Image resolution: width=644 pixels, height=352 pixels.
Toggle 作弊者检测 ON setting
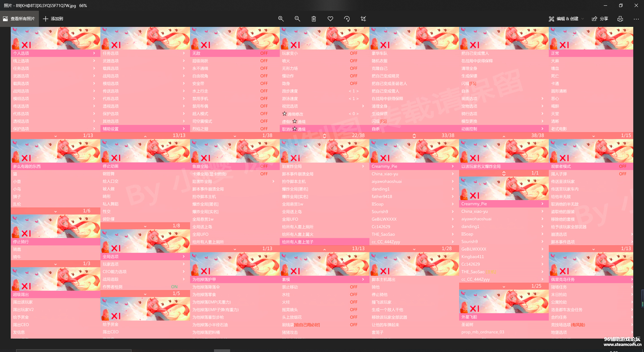(174, 287)
